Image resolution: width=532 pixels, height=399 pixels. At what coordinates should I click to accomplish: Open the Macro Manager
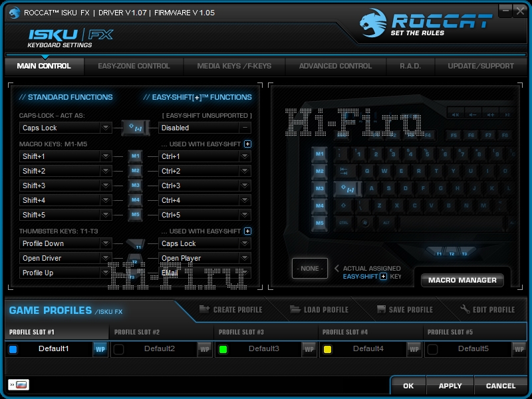point(462,280)
